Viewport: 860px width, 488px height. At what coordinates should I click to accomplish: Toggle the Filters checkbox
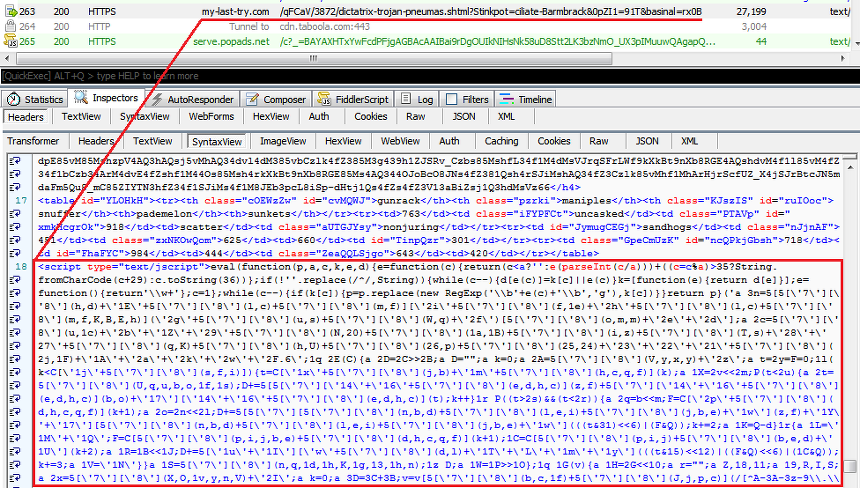[x=451, y=99]
